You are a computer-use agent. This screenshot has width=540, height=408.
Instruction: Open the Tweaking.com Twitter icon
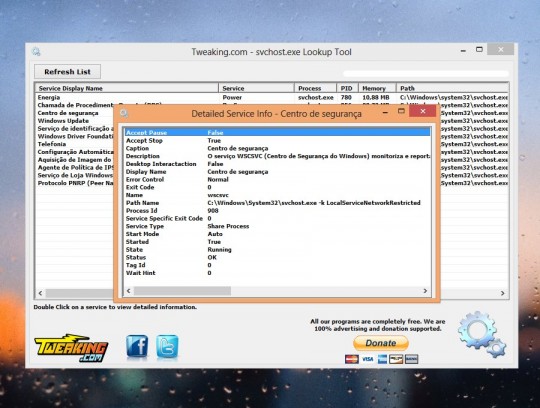pos(167,346)
